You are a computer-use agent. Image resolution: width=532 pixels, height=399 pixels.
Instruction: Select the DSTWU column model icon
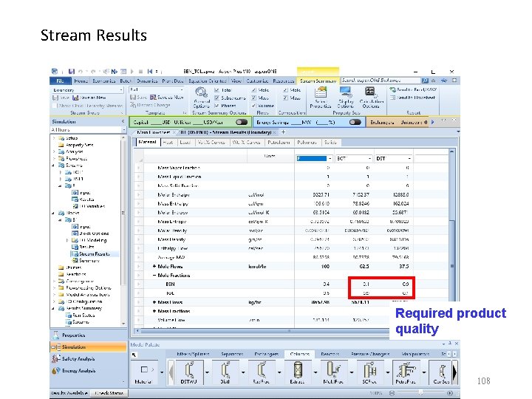pos(189,370)
